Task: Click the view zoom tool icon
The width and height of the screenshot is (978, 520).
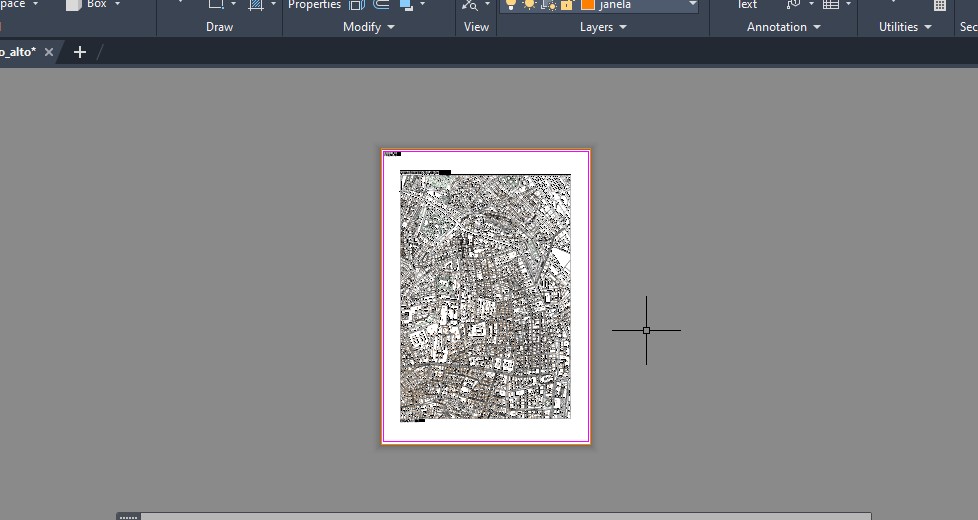Action: pyautogui.click(x=470, y=5)
